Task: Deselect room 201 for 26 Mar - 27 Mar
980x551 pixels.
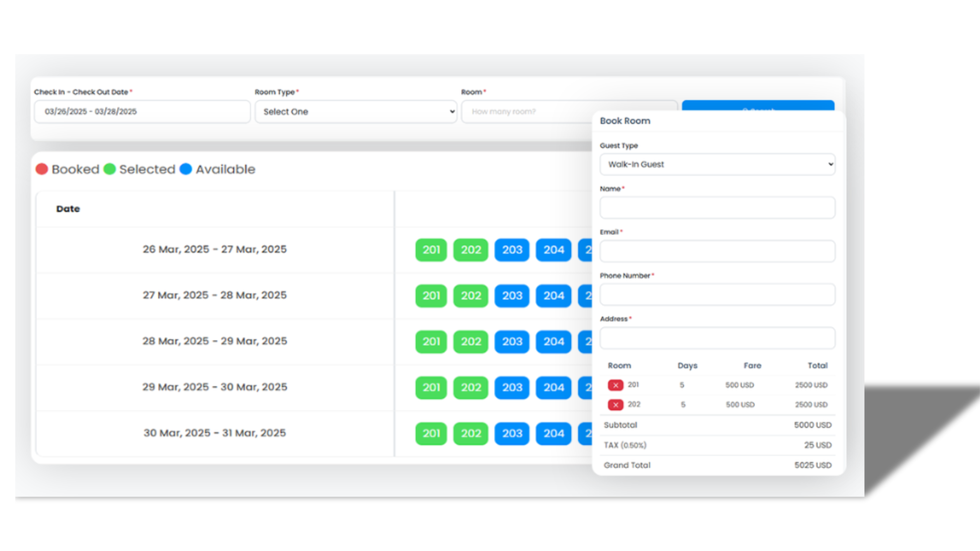Action: (431, 250)
